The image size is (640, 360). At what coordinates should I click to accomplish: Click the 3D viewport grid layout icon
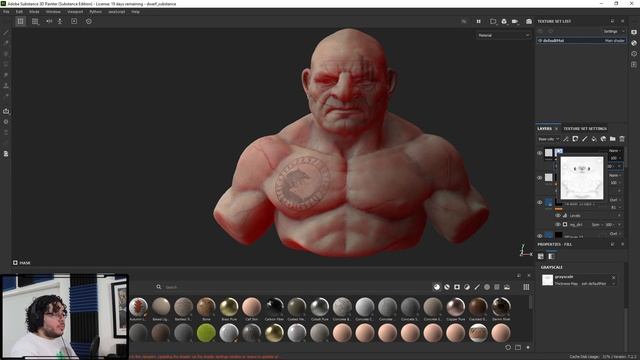[x=20, y=21]
